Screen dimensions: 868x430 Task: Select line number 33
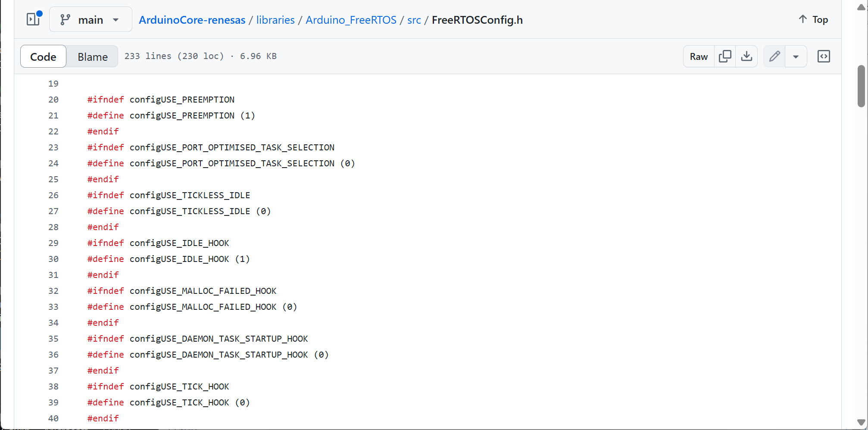pos(53,307)
